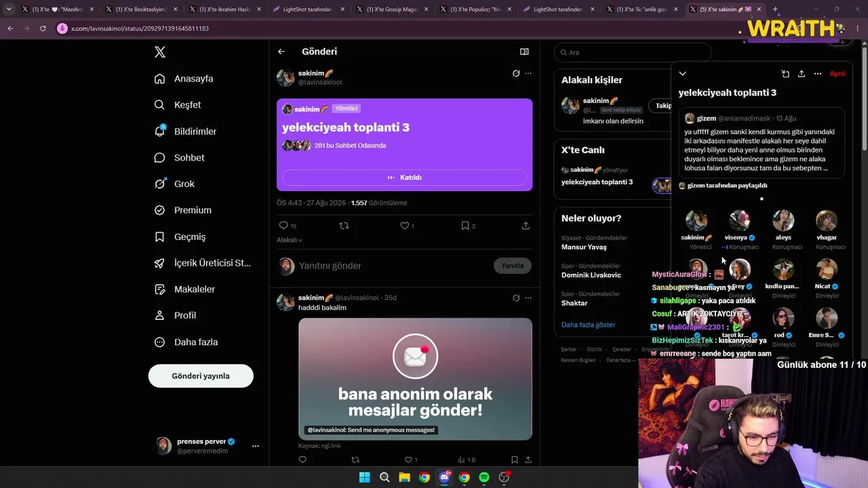Reload the page in browser toolbar
868x488 pixels.
click(43, 28)
